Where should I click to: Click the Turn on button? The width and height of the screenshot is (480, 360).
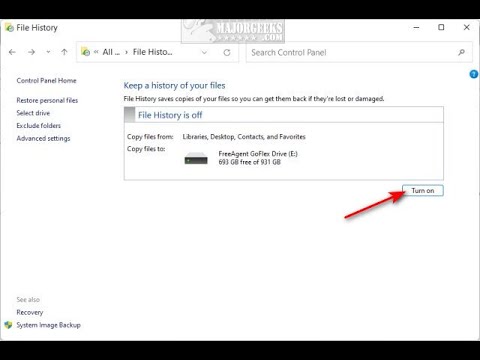[x=423, y=191]
